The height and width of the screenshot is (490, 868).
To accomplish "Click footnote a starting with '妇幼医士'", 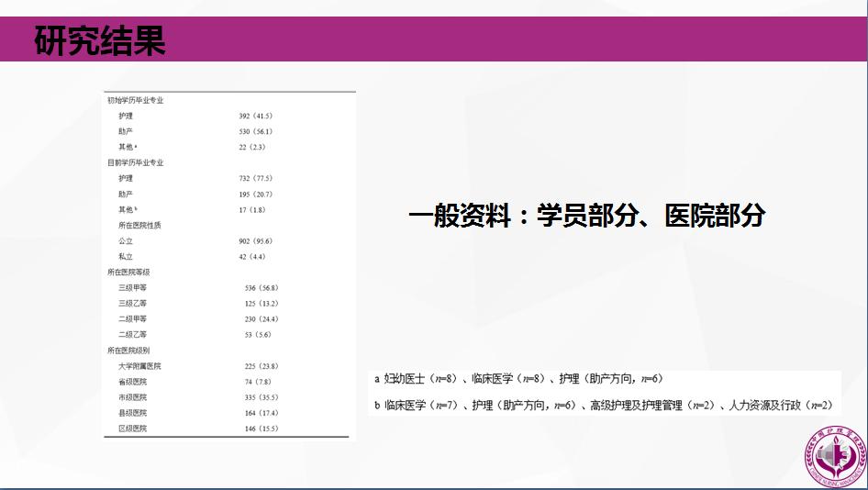I will tap(518, 379).
